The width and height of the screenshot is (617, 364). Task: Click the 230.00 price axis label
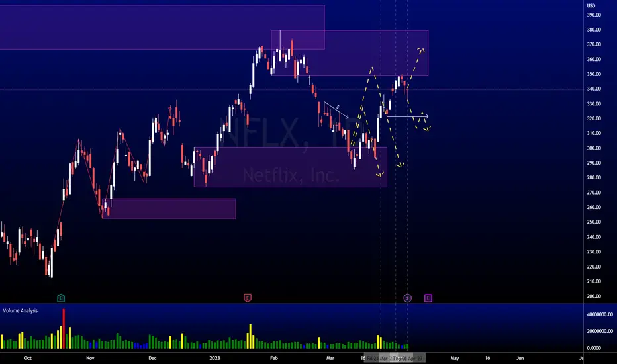(594, 252)
